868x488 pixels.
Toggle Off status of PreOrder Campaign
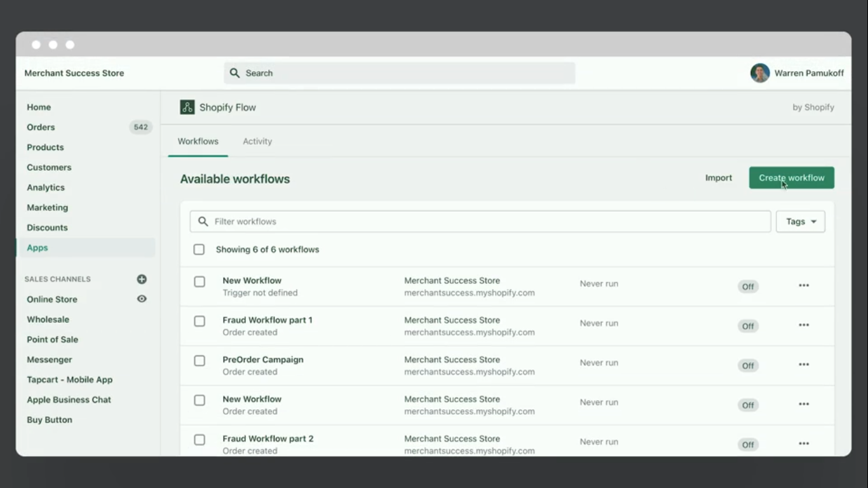(x=748, y=365)
